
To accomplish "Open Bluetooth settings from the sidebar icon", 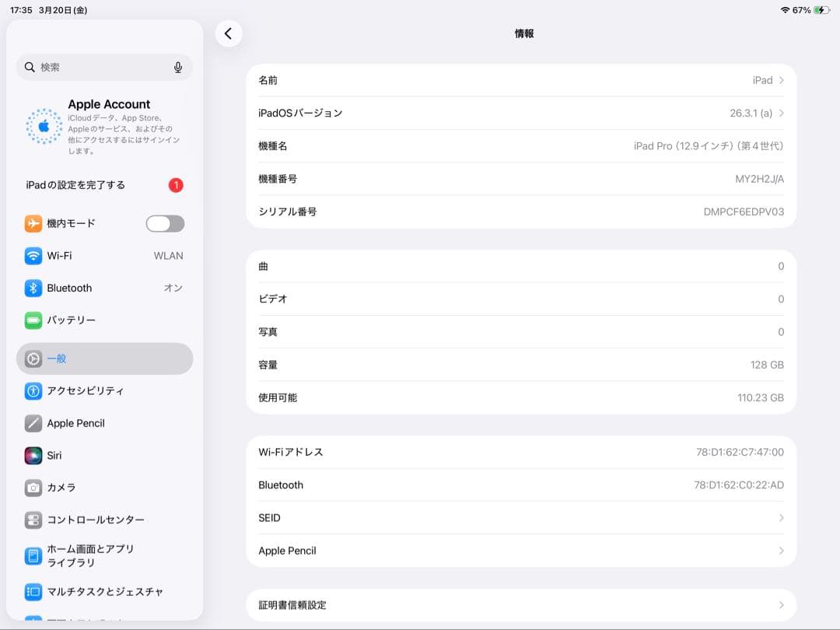I will point(32,288).
